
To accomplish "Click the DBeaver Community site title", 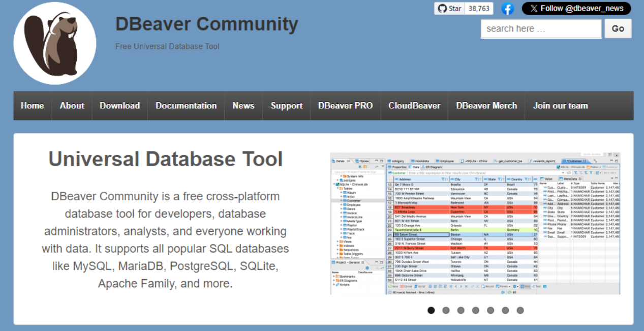I will coord(206,24).
